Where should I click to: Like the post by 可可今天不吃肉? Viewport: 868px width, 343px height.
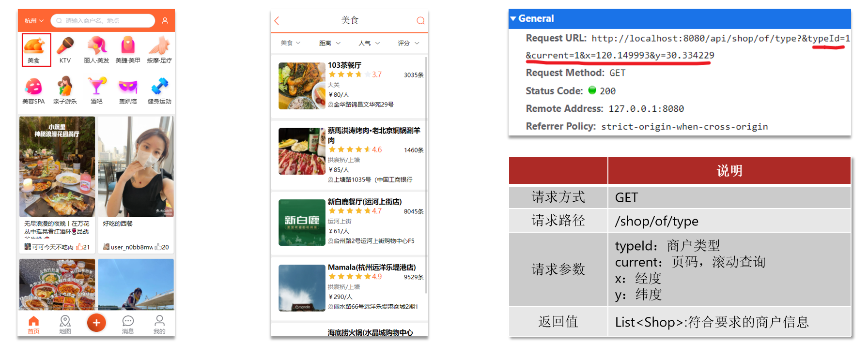(79, 247)
